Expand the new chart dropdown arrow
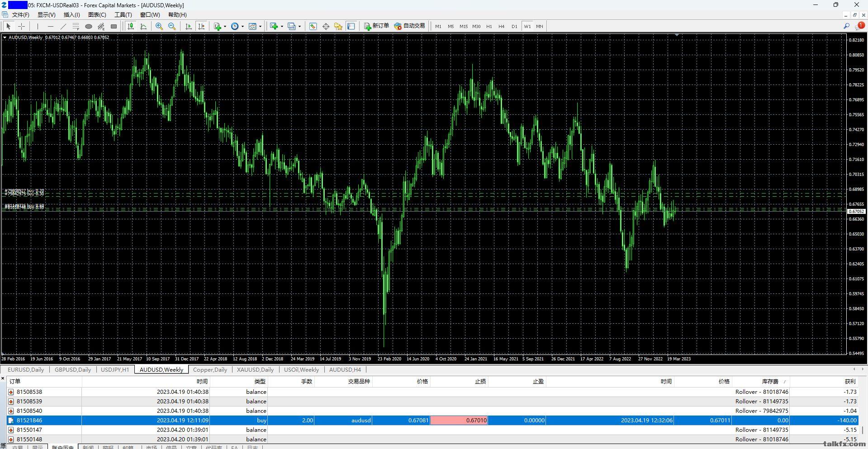The width and height of the screenshot is (868, 449). 282,26
